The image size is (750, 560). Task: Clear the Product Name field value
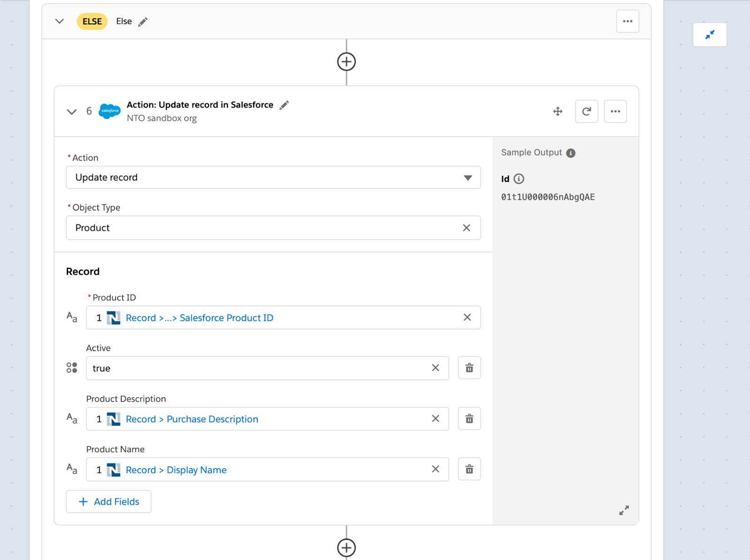(435, 469)
